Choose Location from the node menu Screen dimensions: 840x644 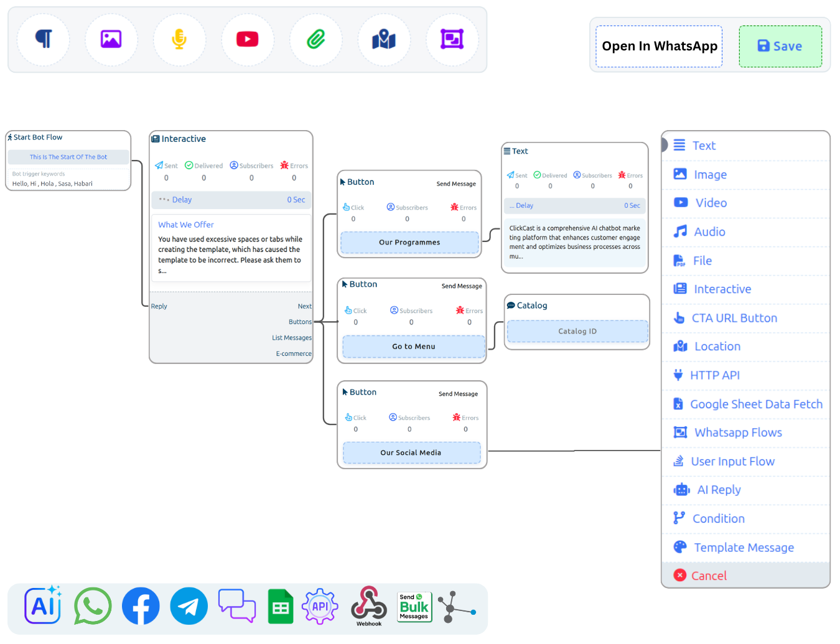(745, 347)
